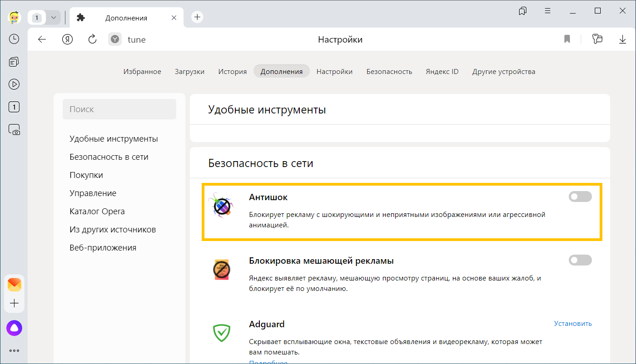Select the Дополнения navigation tab

click(282, 71)
